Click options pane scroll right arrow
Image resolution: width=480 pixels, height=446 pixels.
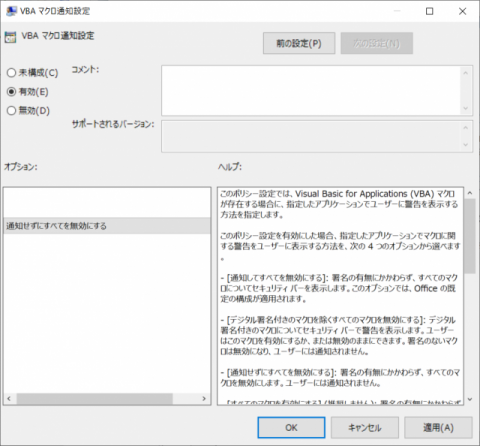204,399
